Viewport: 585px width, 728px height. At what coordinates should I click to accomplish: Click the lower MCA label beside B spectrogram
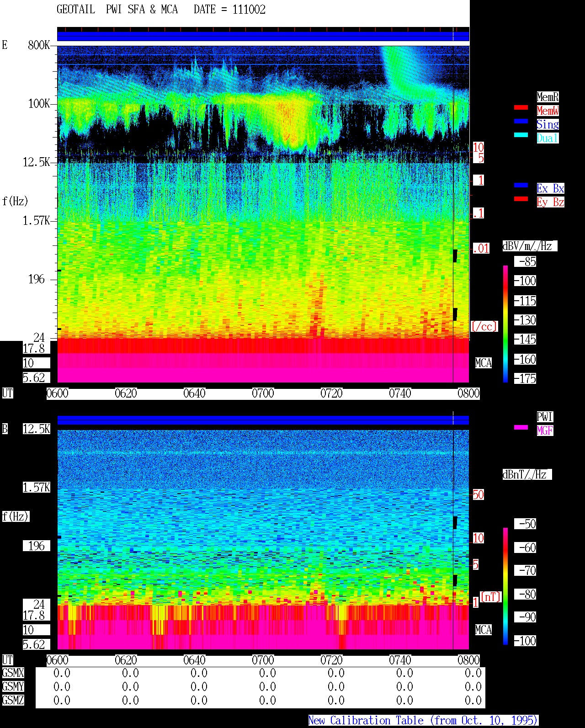(x=483, y=630)
